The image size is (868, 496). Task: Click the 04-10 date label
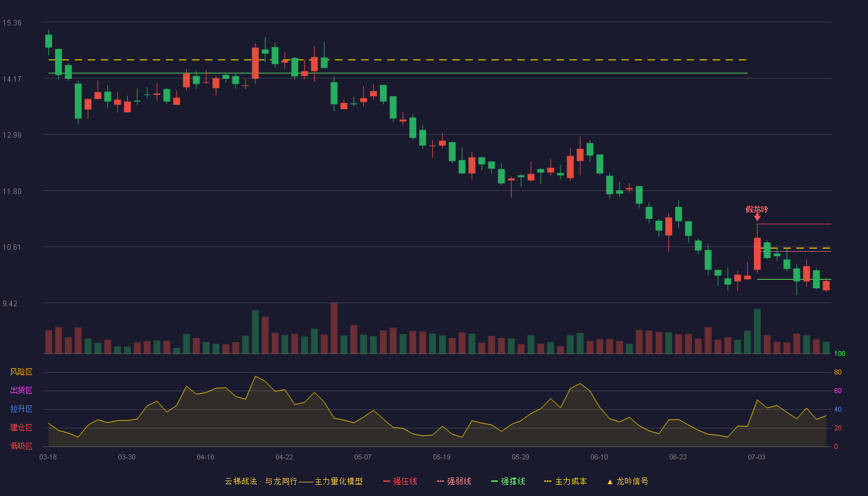(205, 457)
